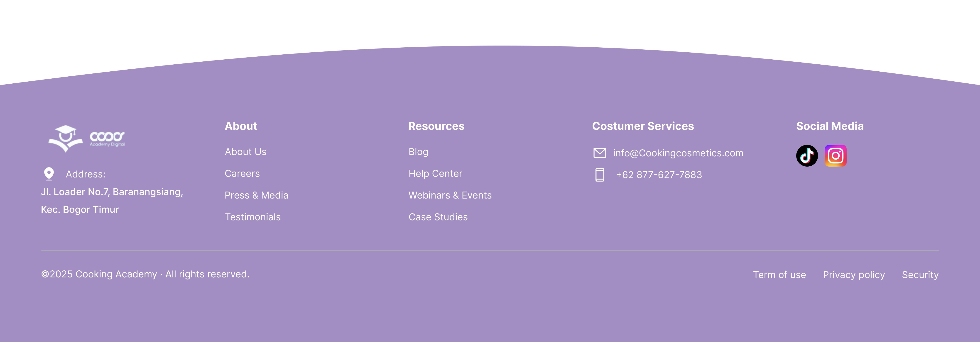
Task: View the Testimonials link
Action: 253,217
